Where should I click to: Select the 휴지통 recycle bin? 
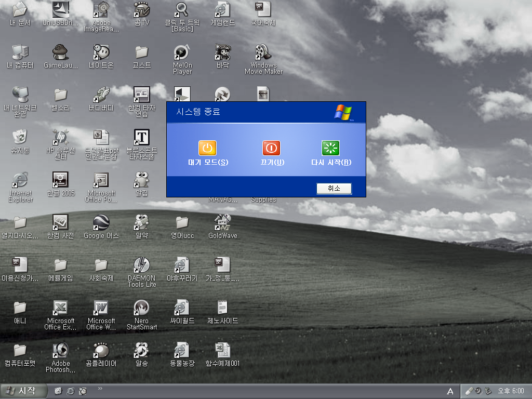point(20,141)
